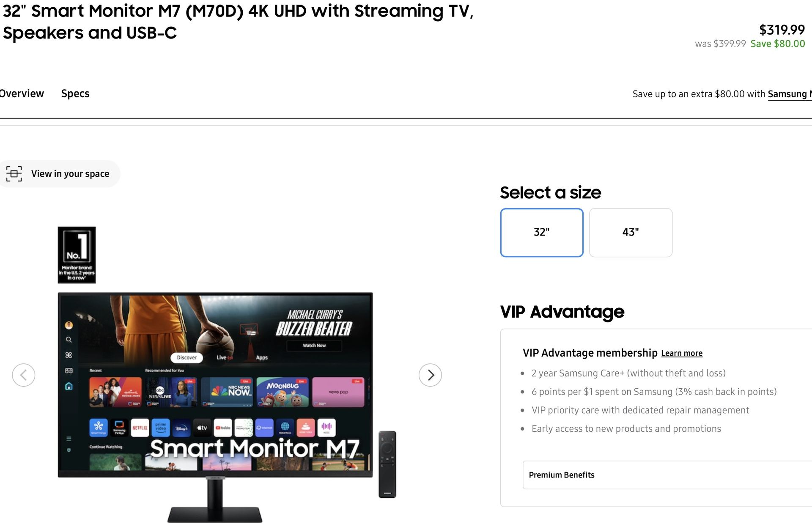Click the Prime Video app icon on screen
Screen dimensions: 812x527
[161, 428]
